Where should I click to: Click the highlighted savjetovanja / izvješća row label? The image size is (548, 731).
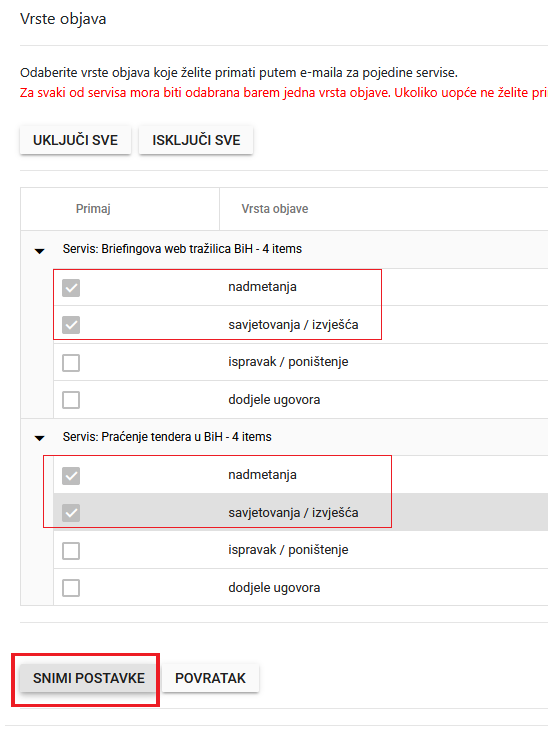tap(293, 513)
